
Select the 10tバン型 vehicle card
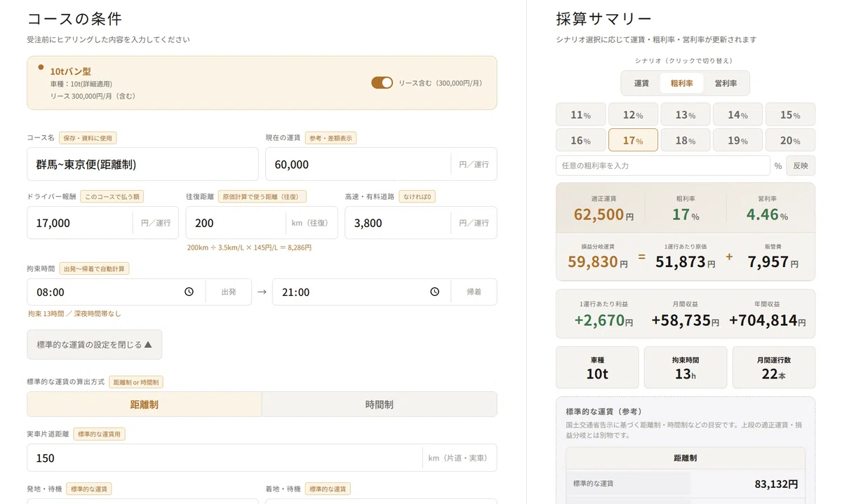coord(262,83)
